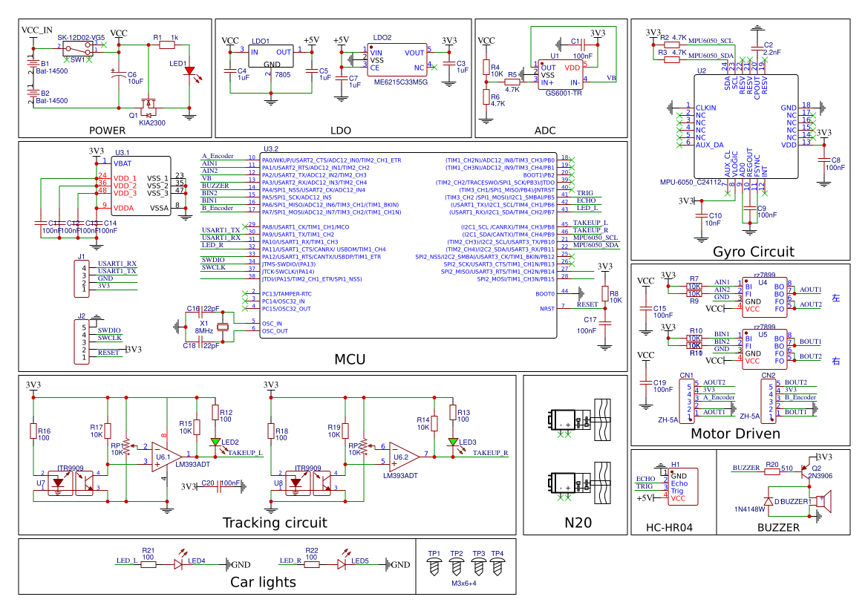Image resolution: width=868 pixels, height=614 pixels.
Task: Select the 'MCU' section title
Action: click(x=350, y=360)
